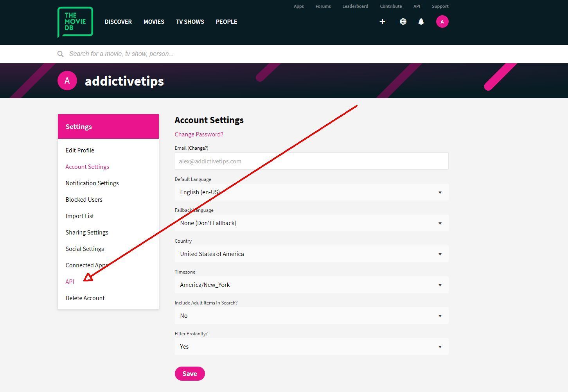Viewport: 568px width, 392px height.
Task: Change the Include Adult Items setting
Action: click(x=311, y=316)
